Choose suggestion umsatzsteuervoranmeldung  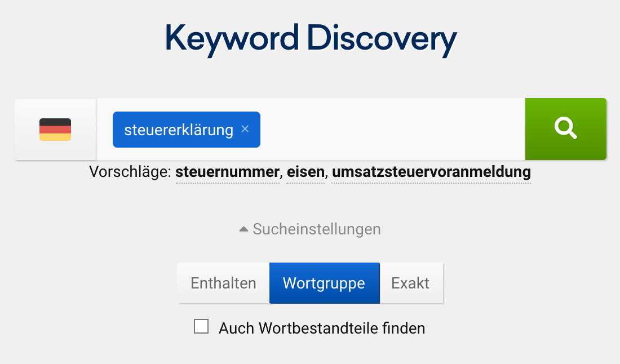click(x=431, y=172)
